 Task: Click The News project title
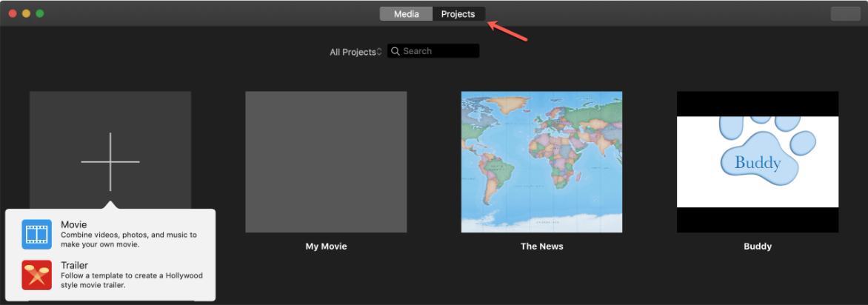542,247
